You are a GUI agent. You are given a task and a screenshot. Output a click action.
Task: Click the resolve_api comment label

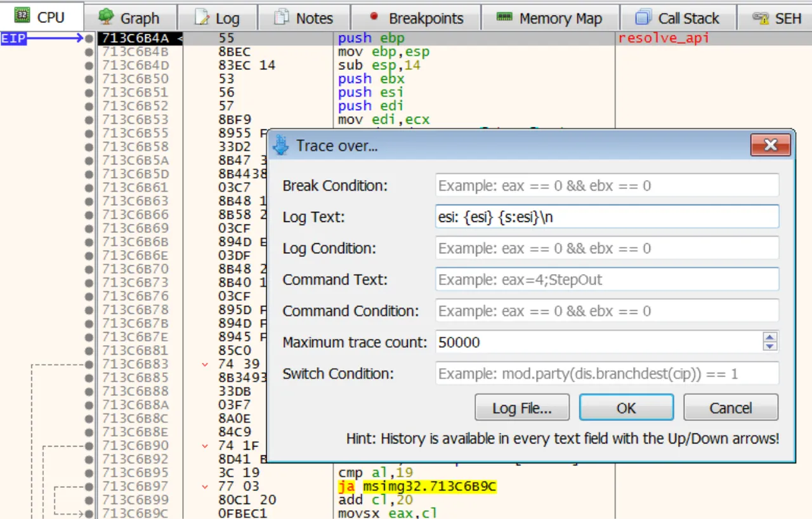[664, 38]
